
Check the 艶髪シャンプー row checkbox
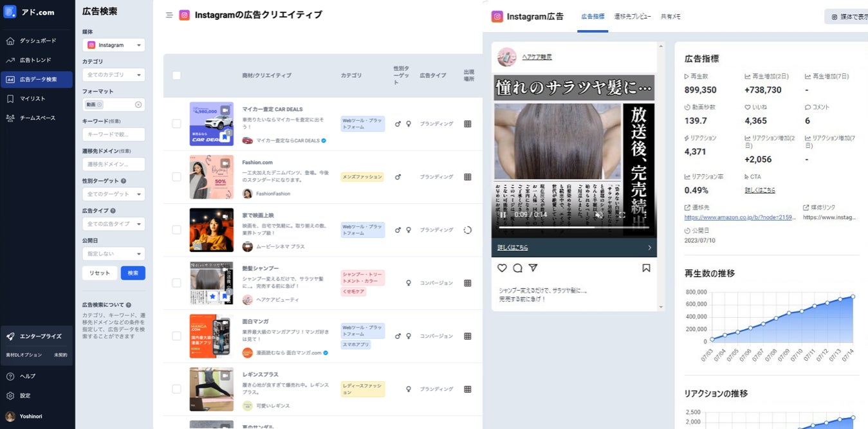(x=176, y=282)
